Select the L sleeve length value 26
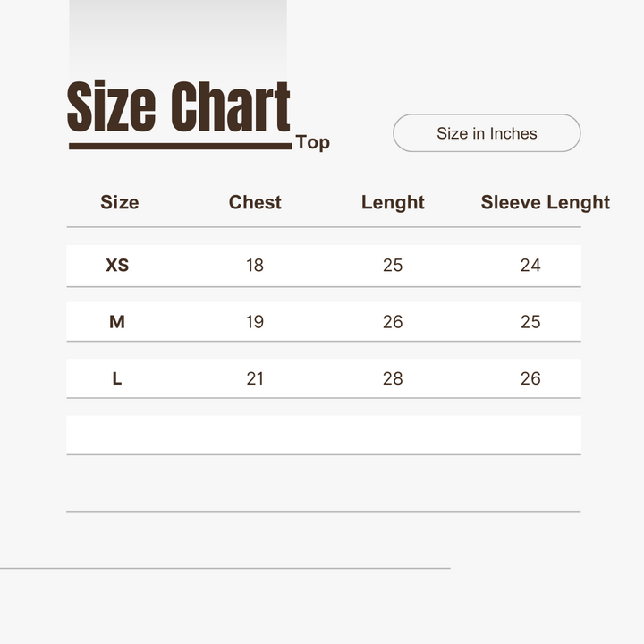Viewport: 644px width, 644px height. tap(530, 378)
